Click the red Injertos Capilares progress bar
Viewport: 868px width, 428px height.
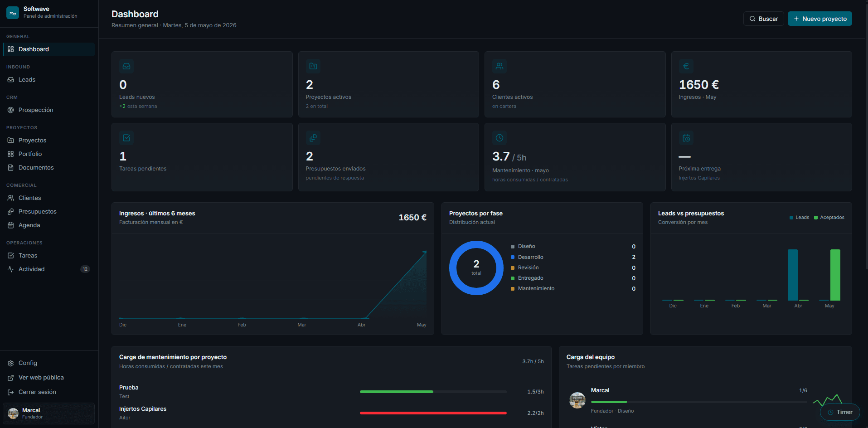pyautogui.click(x=433, y=413)
